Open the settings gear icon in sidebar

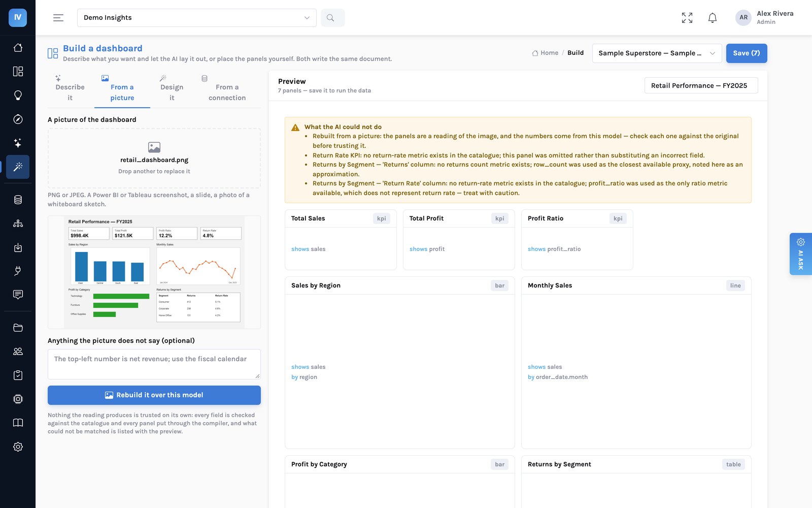coord(18,447)
